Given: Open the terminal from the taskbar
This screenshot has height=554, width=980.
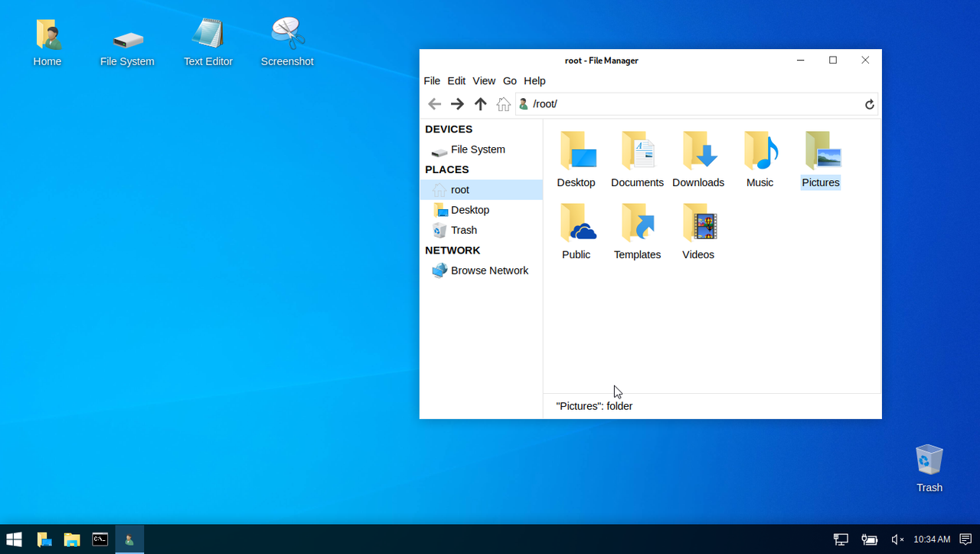Looking at the screenshot, I should (x=100, y=539).
